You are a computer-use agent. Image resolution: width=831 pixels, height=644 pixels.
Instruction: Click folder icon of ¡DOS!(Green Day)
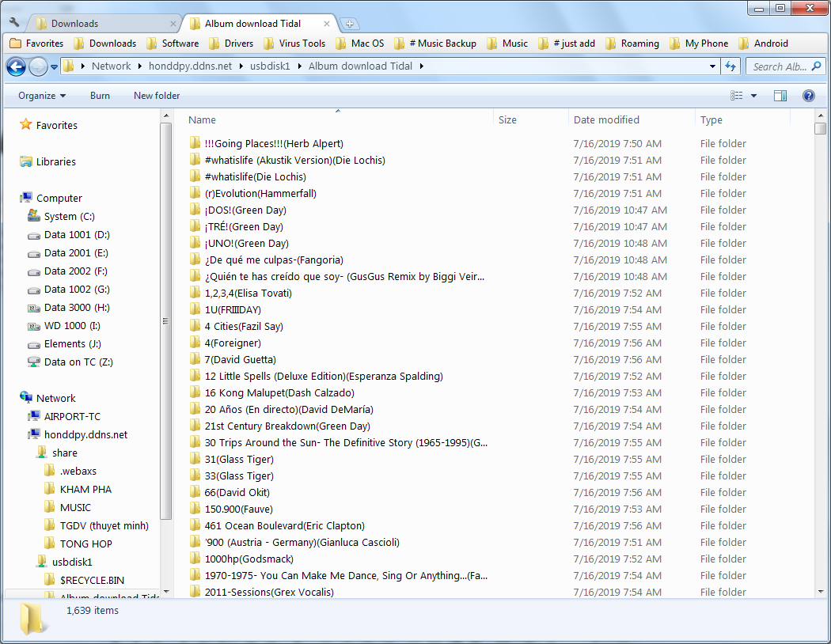(195, 210)
